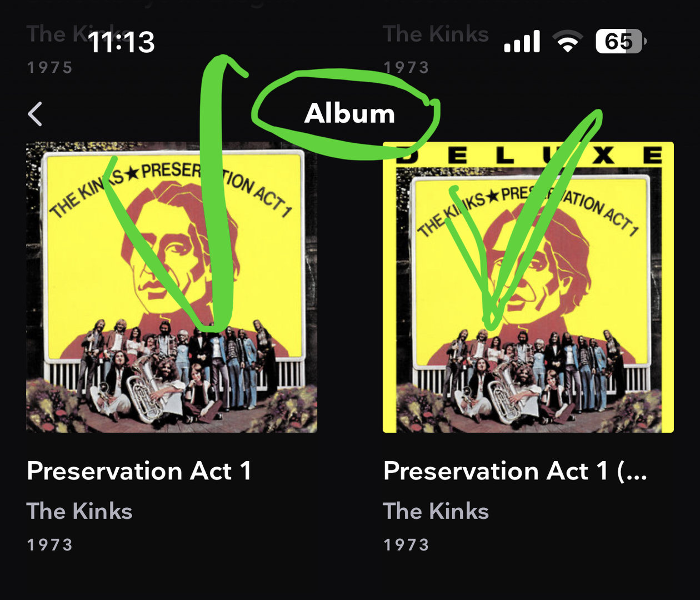
Task: Tap the cellular signal bars icon
Action: pos(522,42)
